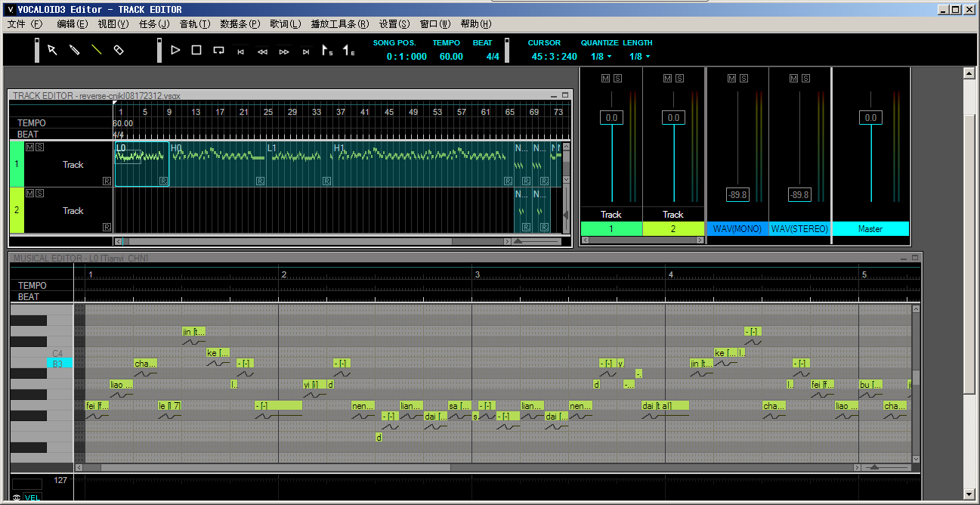Open the 歌词(L) lyrics menu
The height and width of the screenshot is (505, 980).
[285, 24]
